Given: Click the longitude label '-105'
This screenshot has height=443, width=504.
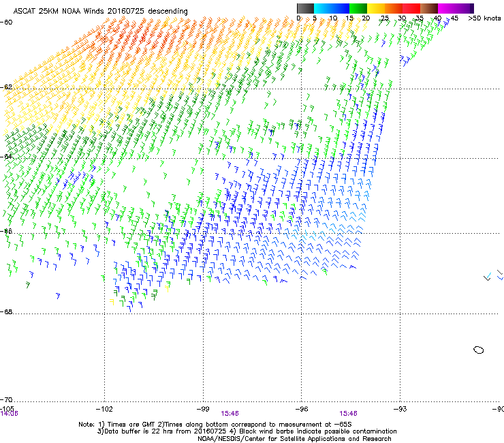Looking at the screenshot, I should [x=7, y=408].
